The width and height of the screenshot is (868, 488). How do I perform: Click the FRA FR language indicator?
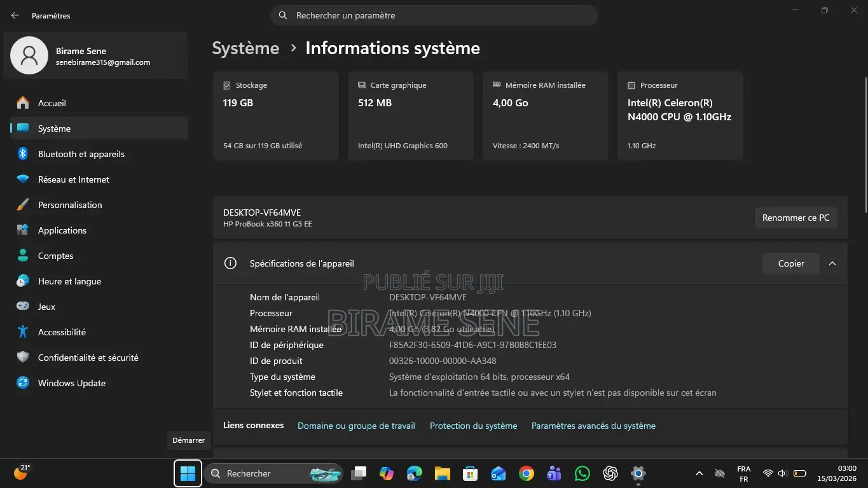pyautogui.click(x=744, y=473)
